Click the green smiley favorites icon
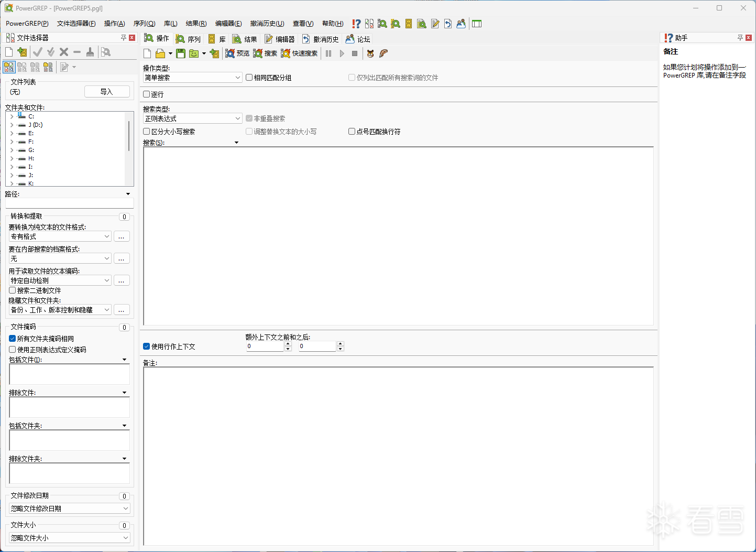756x552 pixels. click(x=194, y=53)
